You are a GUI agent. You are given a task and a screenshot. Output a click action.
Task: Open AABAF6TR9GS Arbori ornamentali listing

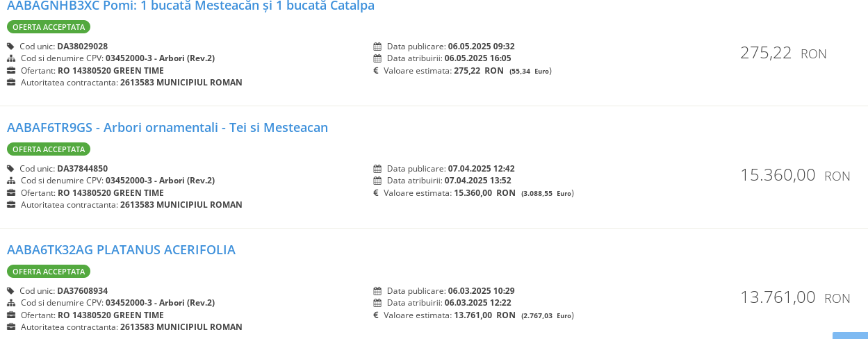167,128
